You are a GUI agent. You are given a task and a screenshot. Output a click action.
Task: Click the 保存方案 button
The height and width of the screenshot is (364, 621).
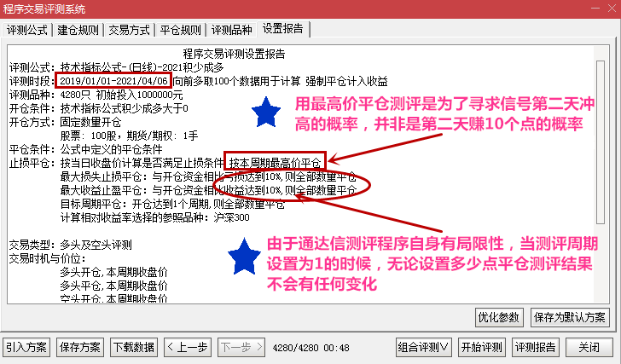(80, 348)
